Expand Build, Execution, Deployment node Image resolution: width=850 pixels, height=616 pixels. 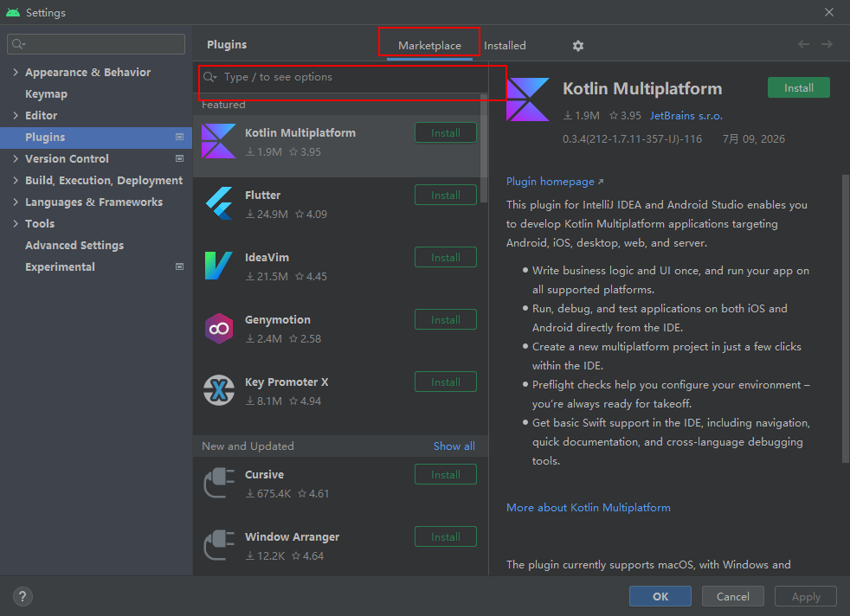click(16, 181)
